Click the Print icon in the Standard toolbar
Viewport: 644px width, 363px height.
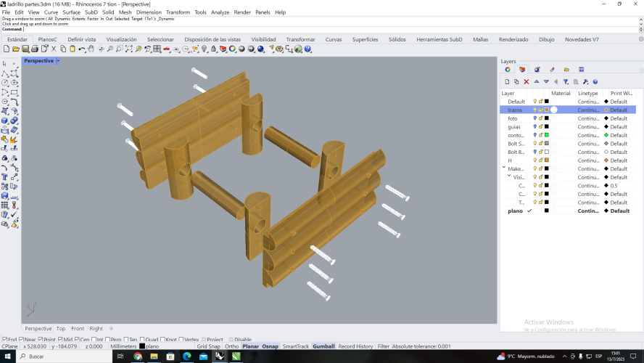35,49
